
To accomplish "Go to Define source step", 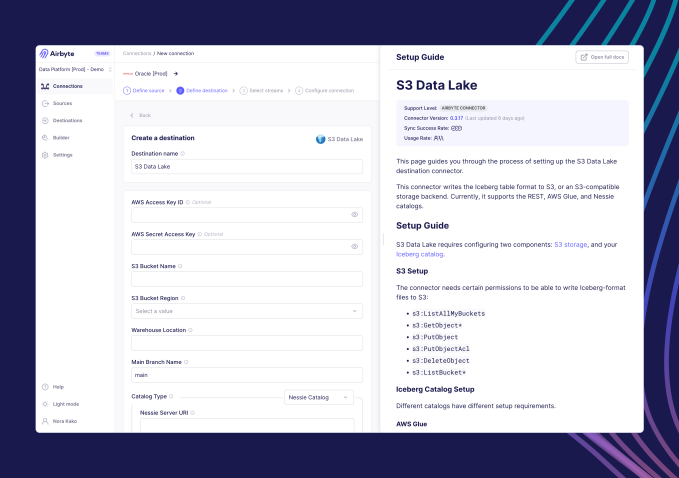I will (x=144, y=91).
